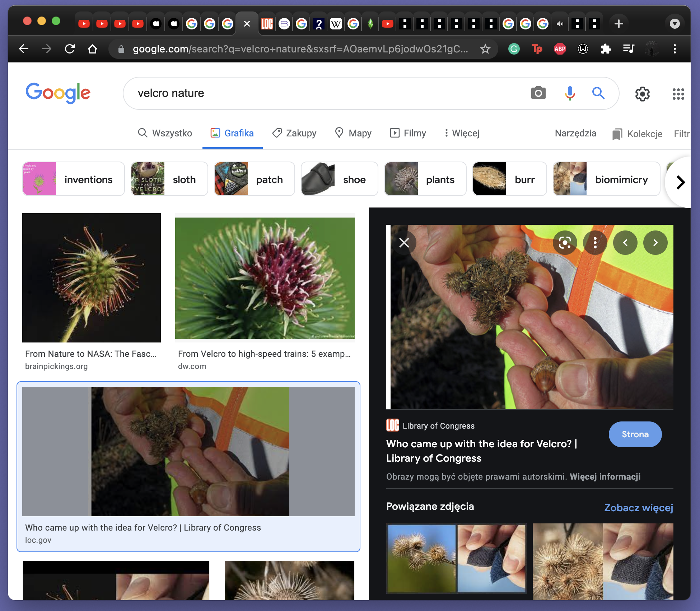
Task: Switch to the Wikipedia browser tab
Action: (336, 24)
